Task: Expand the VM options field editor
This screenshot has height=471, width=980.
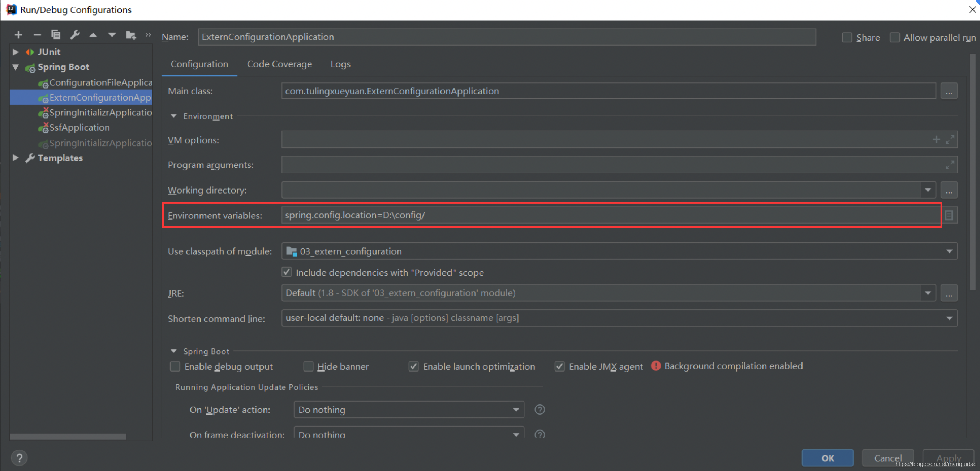Action: point(950,140)
